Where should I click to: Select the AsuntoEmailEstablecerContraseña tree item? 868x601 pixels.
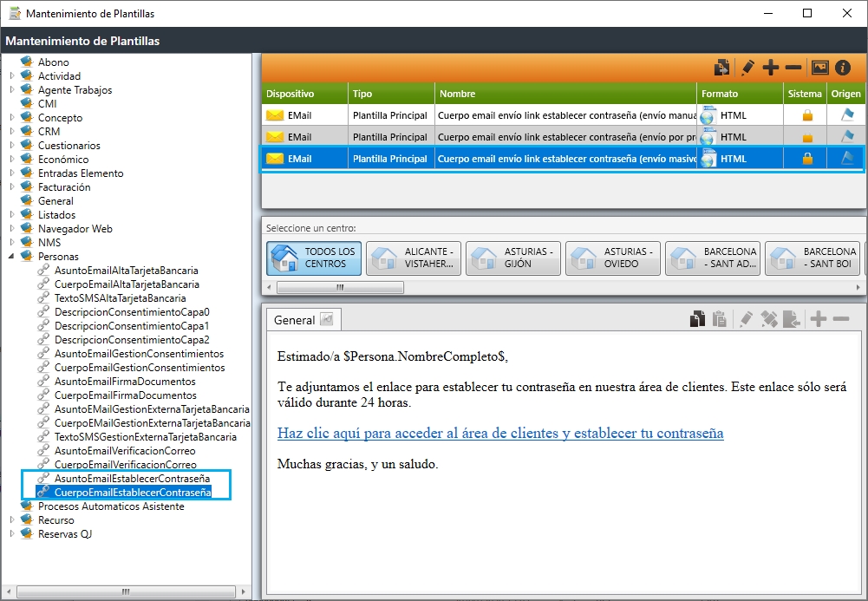pos(132,478)
